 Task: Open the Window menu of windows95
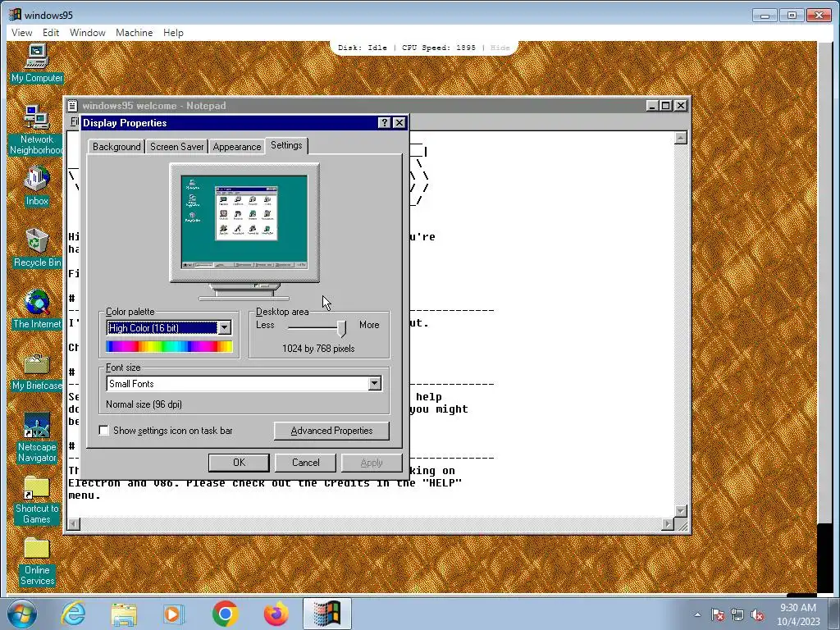pos(87,33)
